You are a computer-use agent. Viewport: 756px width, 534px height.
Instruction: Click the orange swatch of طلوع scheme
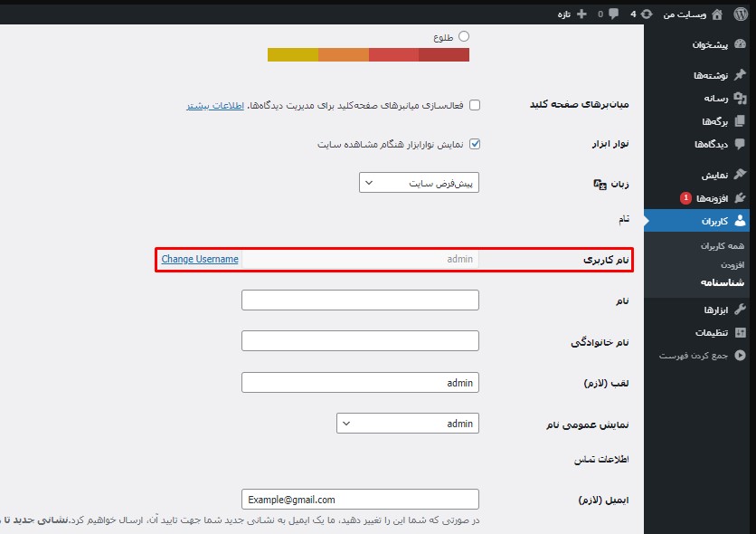(344, 54)
